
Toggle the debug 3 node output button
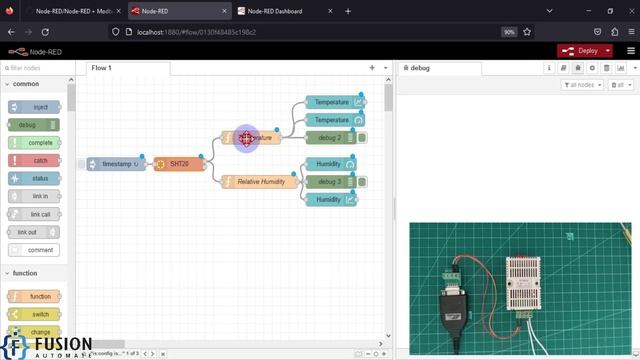click(x=362, y=182)
